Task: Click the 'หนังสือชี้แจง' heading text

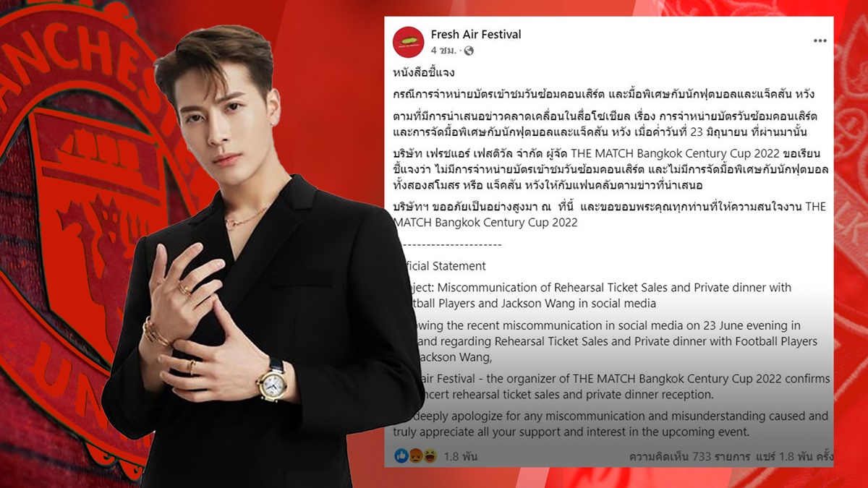Action: click(x=423, y=74)
